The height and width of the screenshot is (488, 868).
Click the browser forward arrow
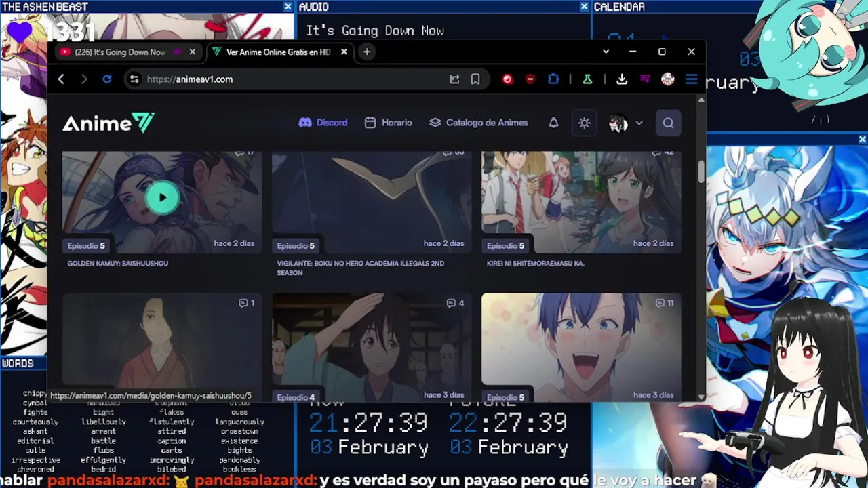pyautogui.click(x=84, y=79)
